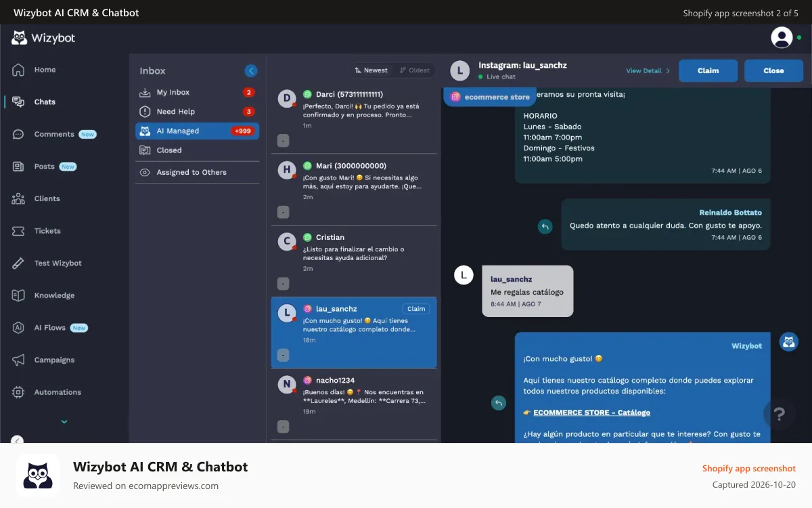This screenshot has width=812, height=508.
Task: Click the +999 badge on AI Managed
Action: click(242, 131)
